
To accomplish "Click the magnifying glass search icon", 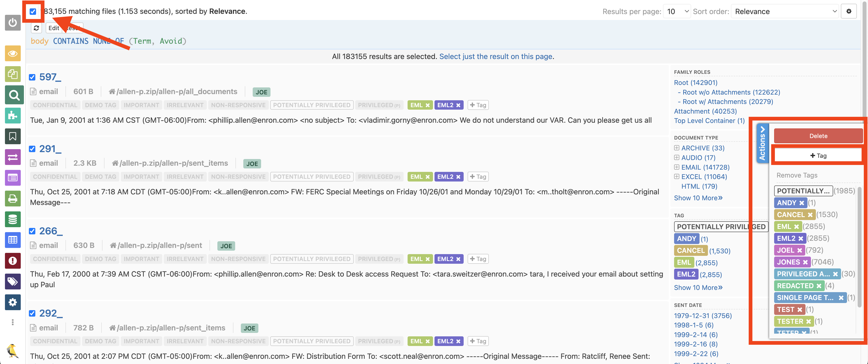I will point(14,95).
